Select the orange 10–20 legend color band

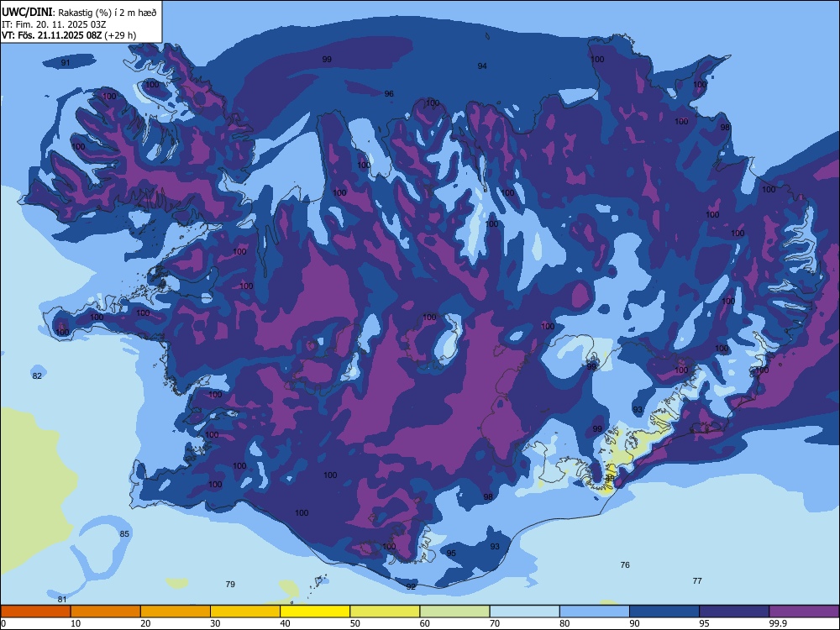click(106, 612)
